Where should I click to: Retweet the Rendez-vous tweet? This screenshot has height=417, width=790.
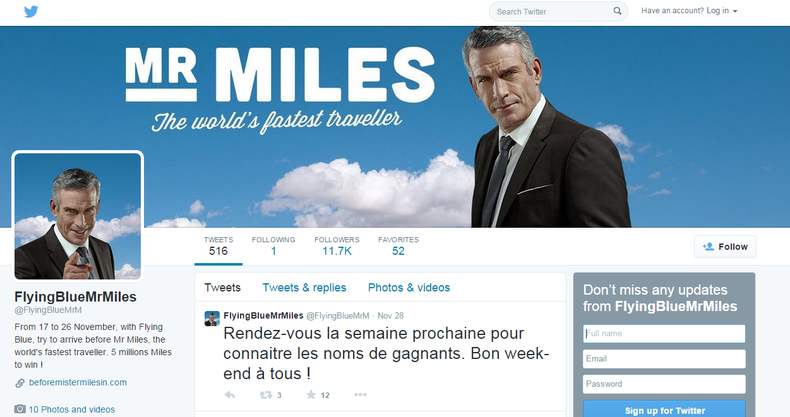pyautogui.click(x=266, y=395)
